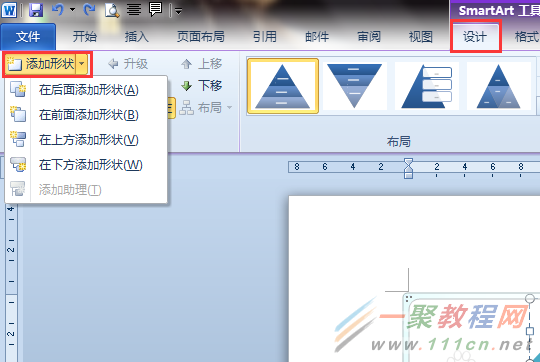Open the 文件 tab
This screenshot has height=362, width=540.
[28, 37]
